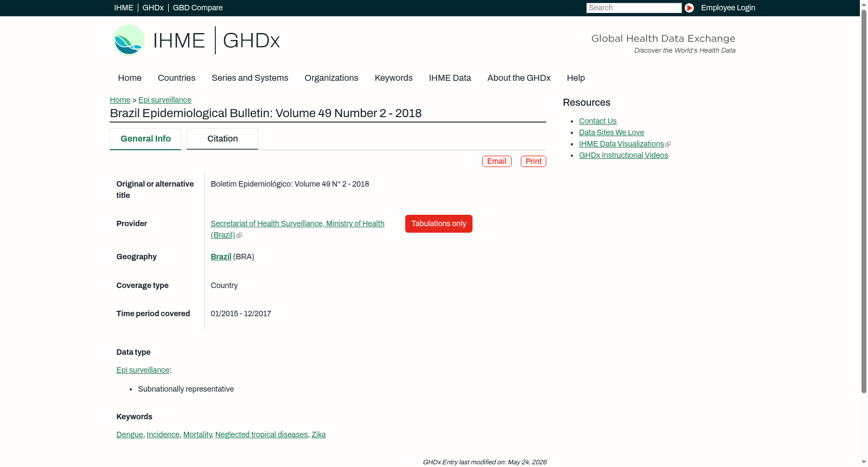Click Epi surveillance in the breadcrumb
868x467 pixels.
[165, 100]
